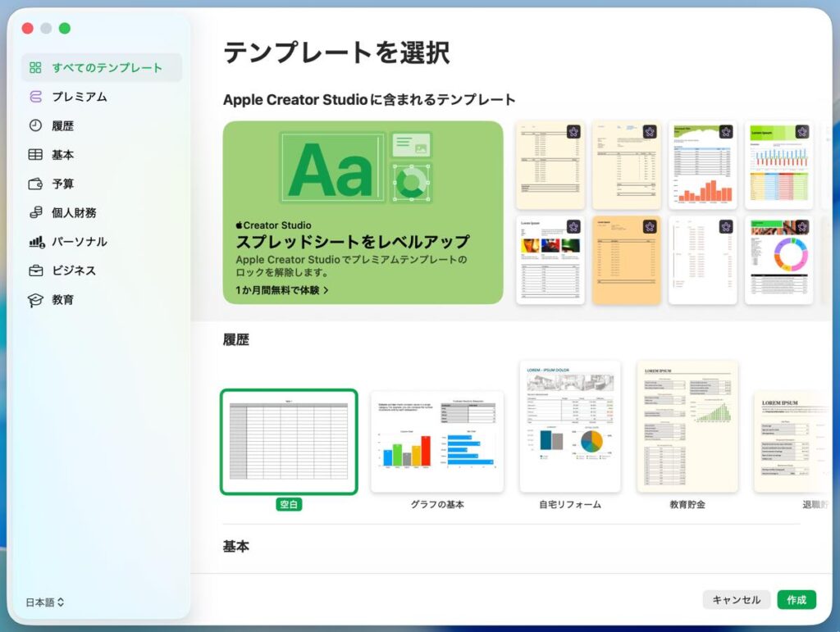
Task: Open the プレミアム category
Action: click(x=102, y=97)
